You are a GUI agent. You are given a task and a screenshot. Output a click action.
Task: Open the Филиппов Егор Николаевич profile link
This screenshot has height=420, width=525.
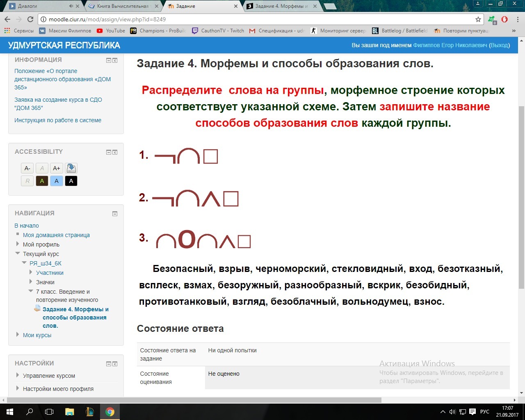[x=450, y=45]
